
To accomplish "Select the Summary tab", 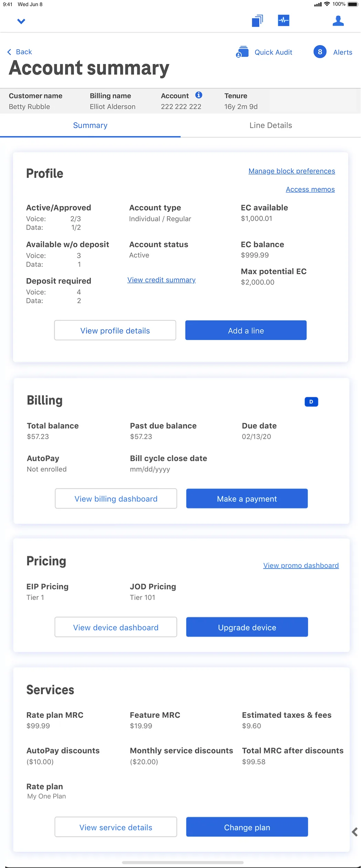I will 90,125.
